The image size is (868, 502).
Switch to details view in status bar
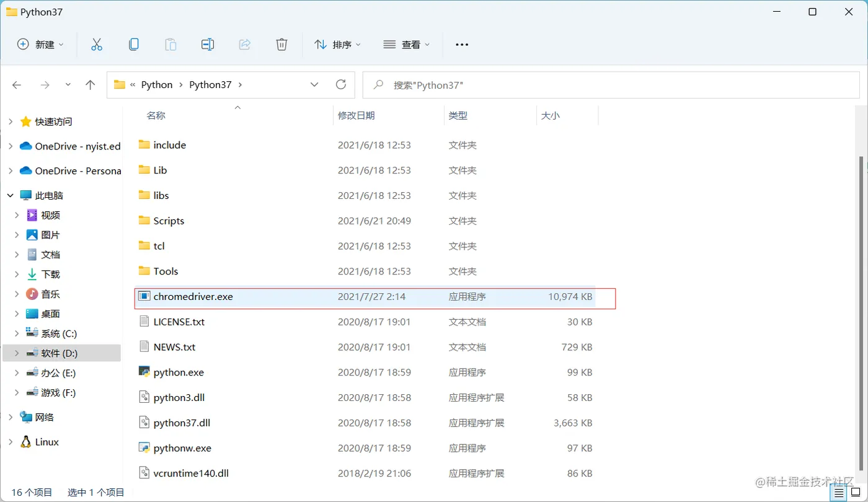click(x=839, y=493)
